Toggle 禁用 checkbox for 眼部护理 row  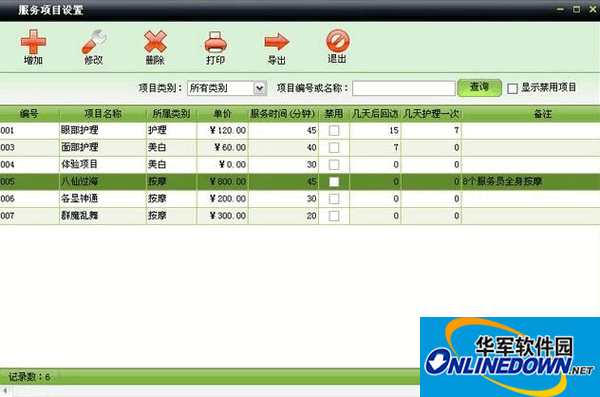pos(334,131)
